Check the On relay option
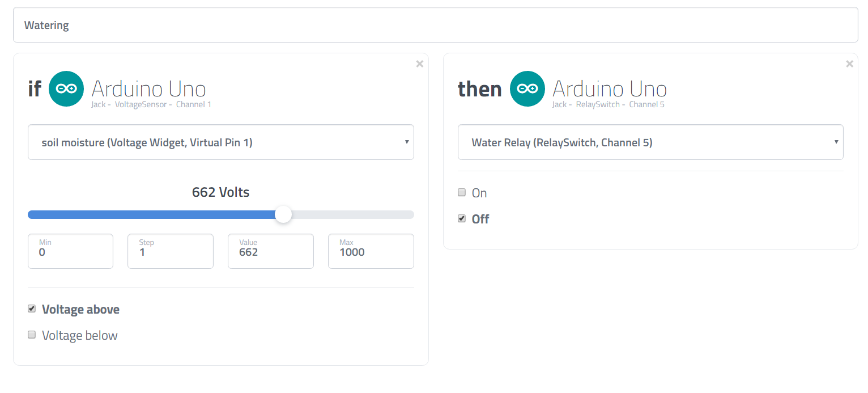 click(x=462, y=192)
